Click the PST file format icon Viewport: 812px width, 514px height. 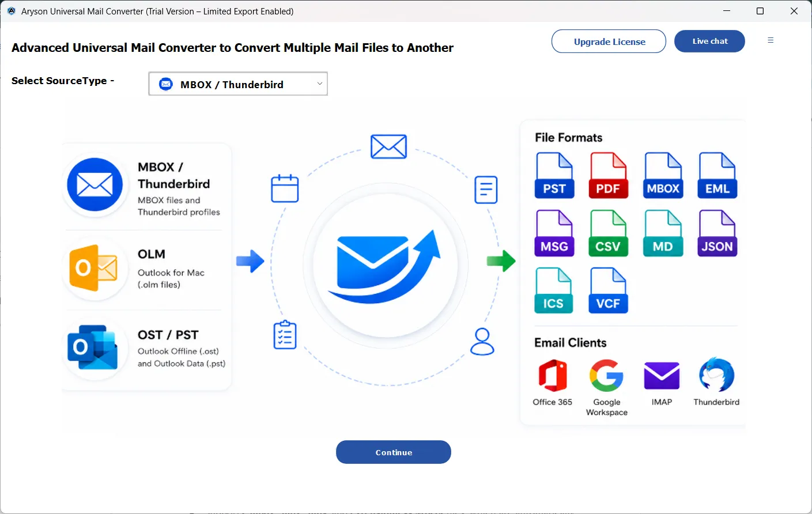554,175
